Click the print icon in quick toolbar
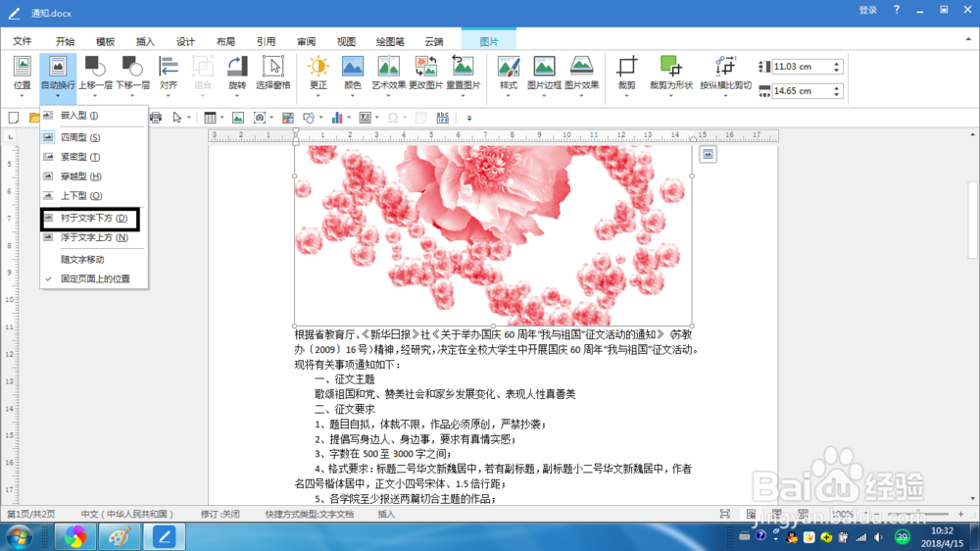 pos(156,118)
